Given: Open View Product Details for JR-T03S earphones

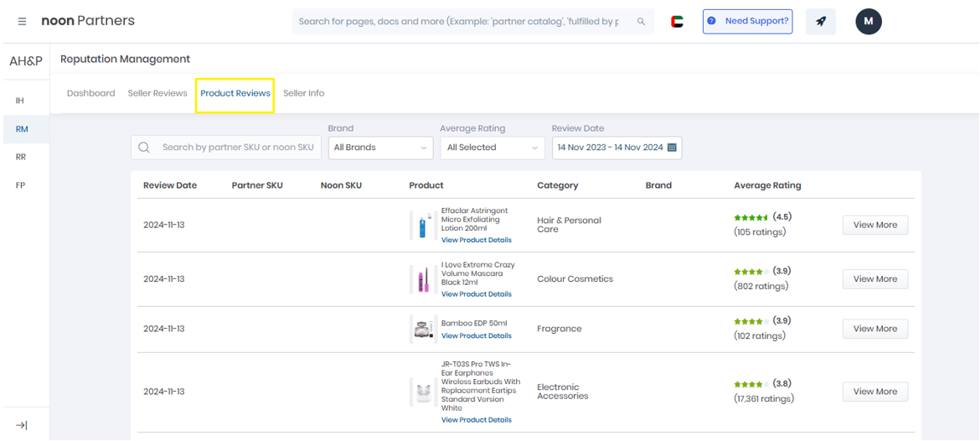Looking at the screenshot, I should coord(477,420).
